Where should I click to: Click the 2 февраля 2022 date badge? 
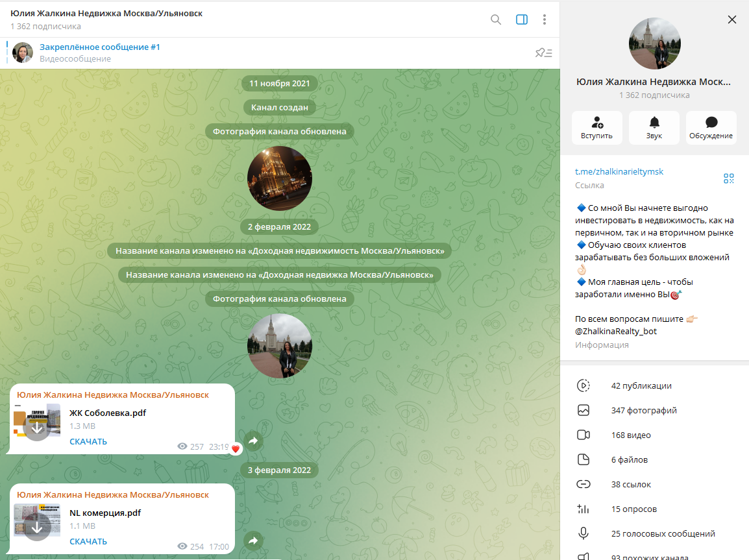(x=280, y=226)
